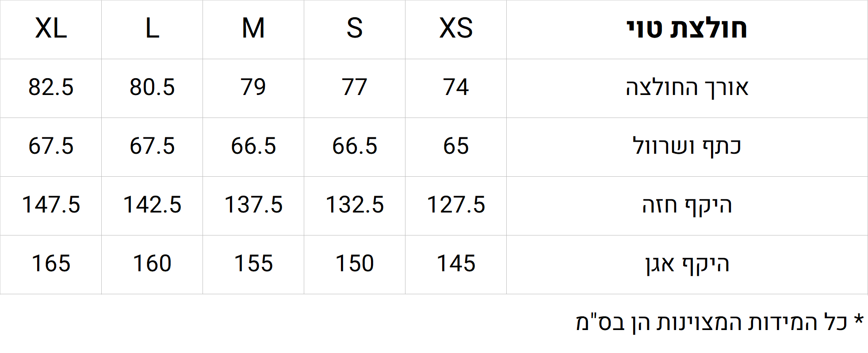Click the cell showing 65
The width and height of the screenshot is (868, 353).
456,147
